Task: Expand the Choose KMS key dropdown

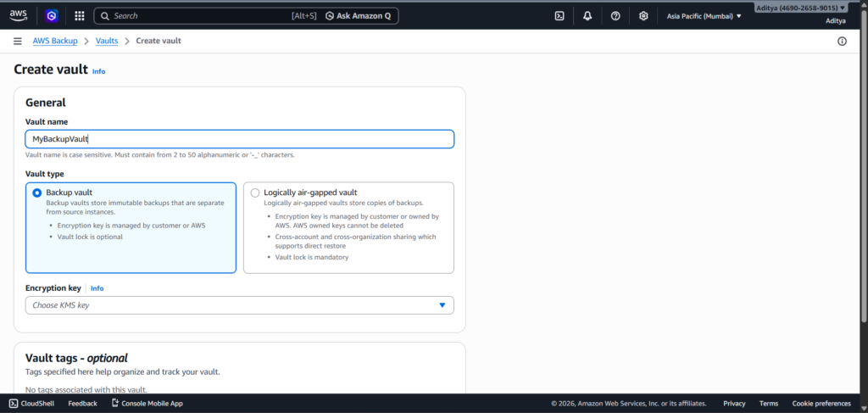Action: coord(239,305)
